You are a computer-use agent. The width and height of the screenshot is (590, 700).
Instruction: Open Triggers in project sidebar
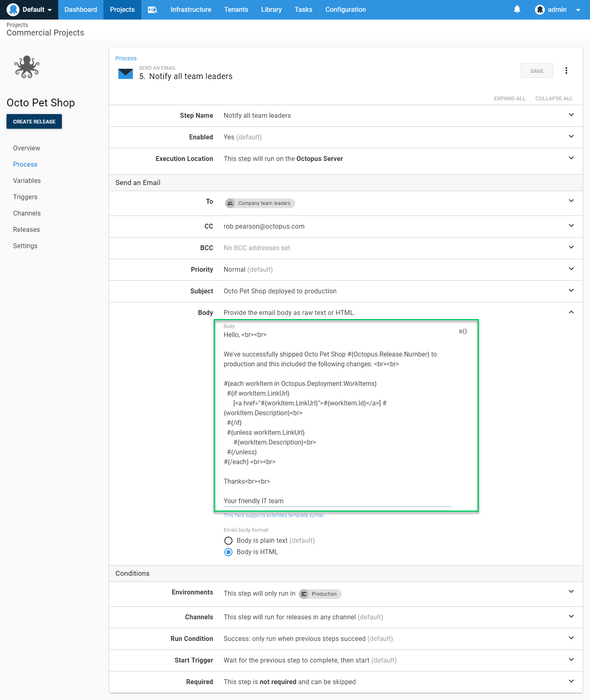coord(25,197)
